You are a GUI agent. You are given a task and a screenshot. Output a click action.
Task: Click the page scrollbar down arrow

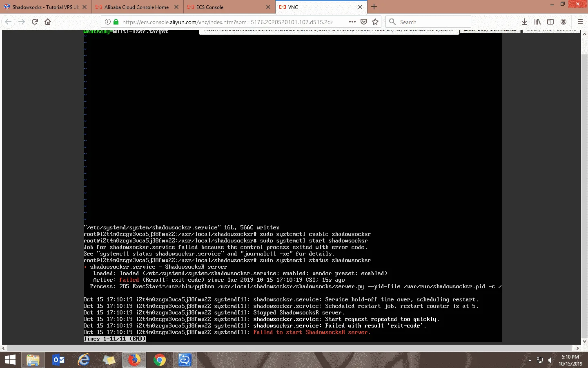click(x=584, y=341)
